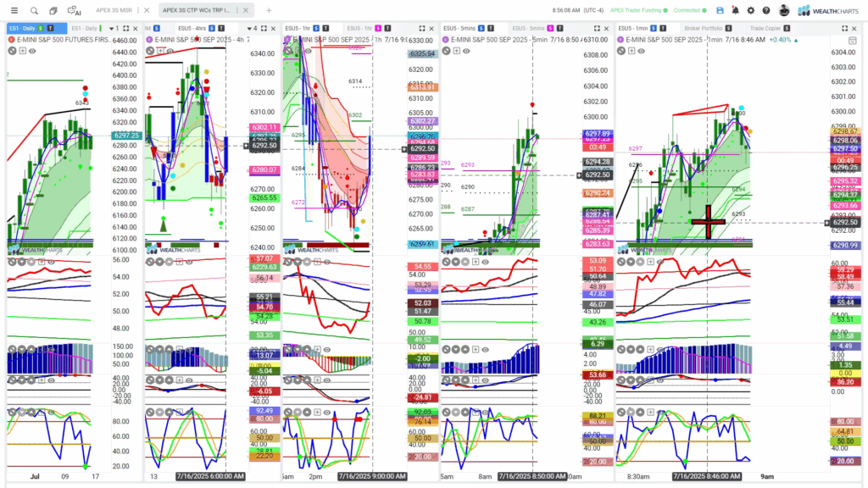Toggle eye visibility on ESU5 4hrs main chart
Viewport: 868px width, 488px height.
pos(170,51)
